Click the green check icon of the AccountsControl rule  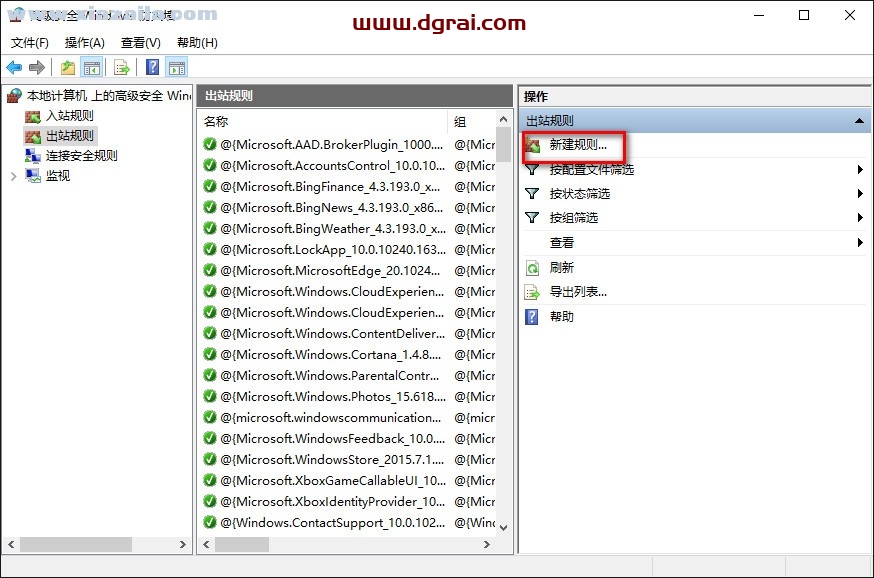click(x=210, y=166)
